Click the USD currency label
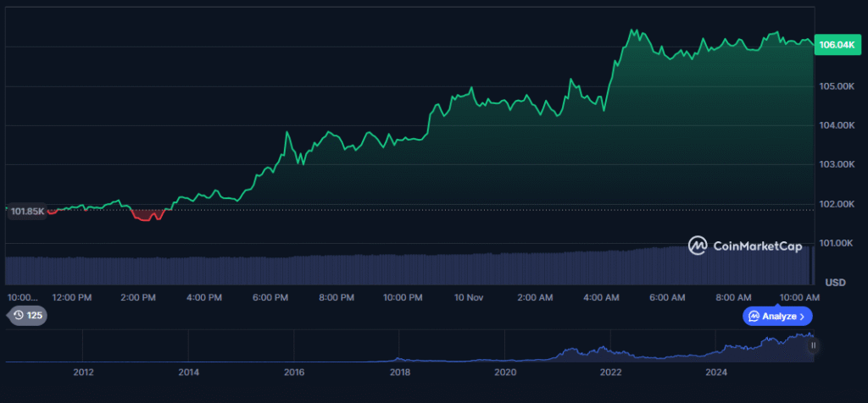 (x=836, y=281)
